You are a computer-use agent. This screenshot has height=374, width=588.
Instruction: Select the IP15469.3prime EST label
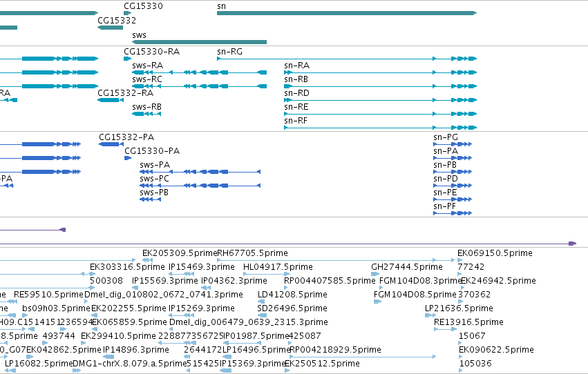click(201, 267)
